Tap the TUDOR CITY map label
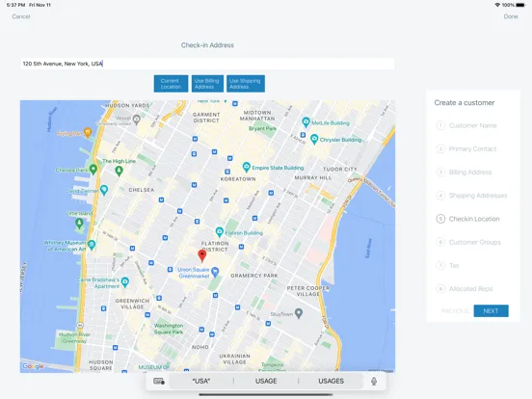The width and height of the screenshot is (532, 399). click(x=340, y=169)
